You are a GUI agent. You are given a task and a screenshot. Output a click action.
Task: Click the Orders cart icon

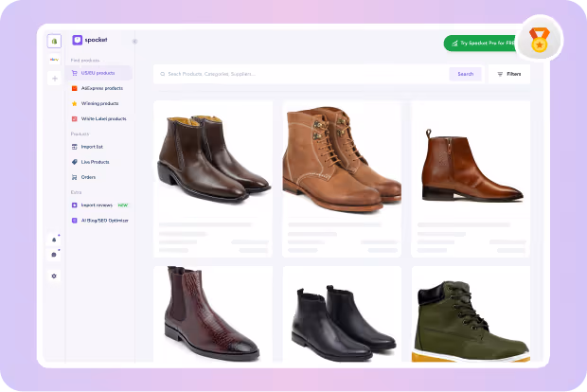click(75, 177)
